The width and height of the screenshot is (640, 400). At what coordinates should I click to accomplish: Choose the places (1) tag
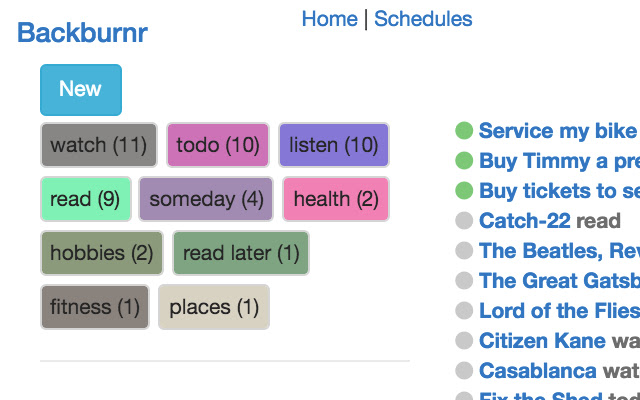tap(214, 307)
